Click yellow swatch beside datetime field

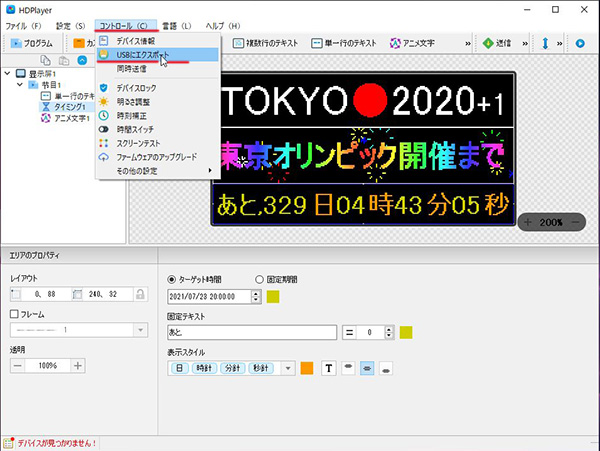coord(273,296)
